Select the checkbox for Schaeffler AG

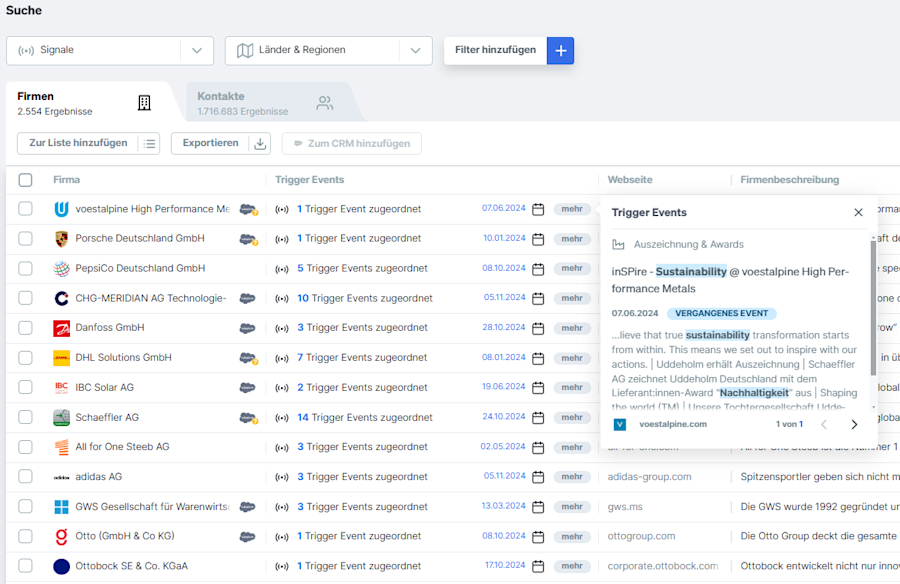(x=25, y=417)
